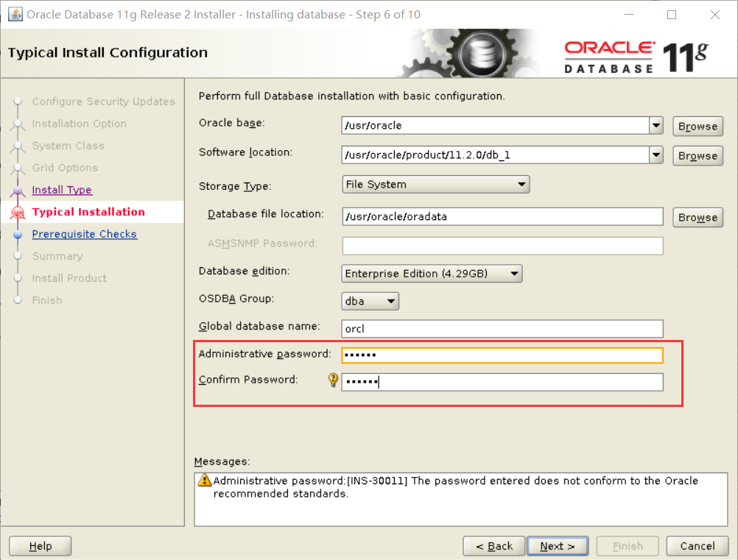Screen dimensions: 738x560
Task: Click the Messages label
Action: coord(222,461)
